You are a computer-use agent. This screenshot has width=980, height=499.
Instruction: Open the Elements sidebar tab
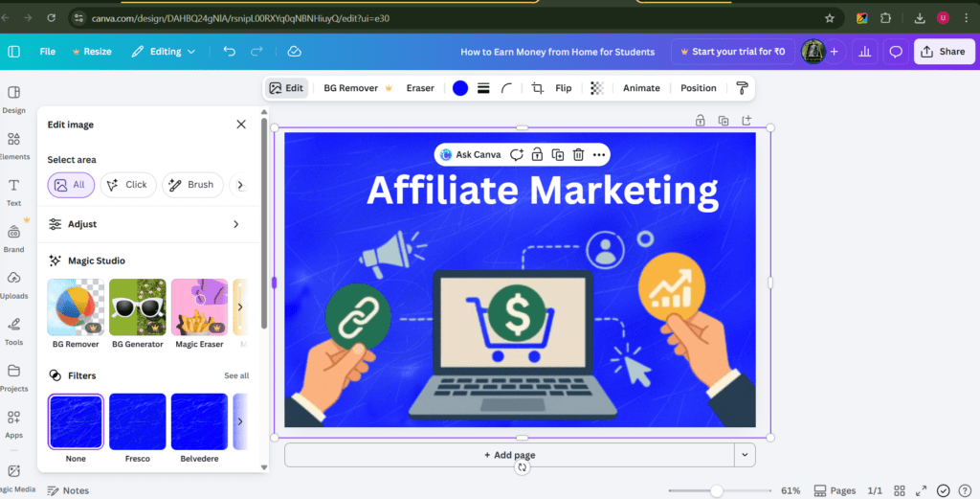13,147
